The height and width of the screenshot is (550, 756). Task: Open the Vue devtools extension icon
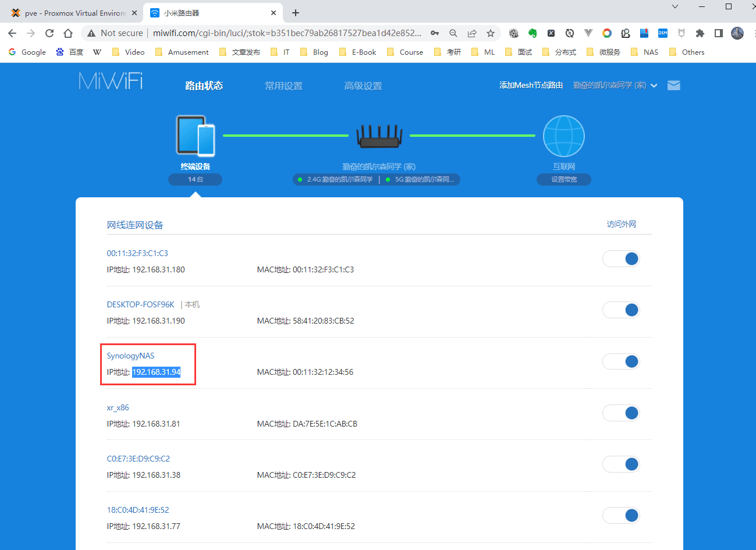[588, 33]
